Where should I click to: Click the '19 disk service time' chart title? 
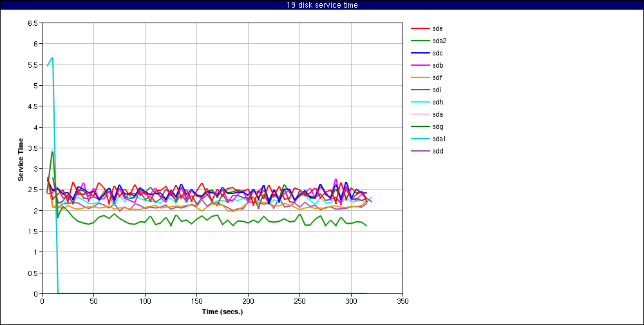pyautogui.click(x=322, y=5)
